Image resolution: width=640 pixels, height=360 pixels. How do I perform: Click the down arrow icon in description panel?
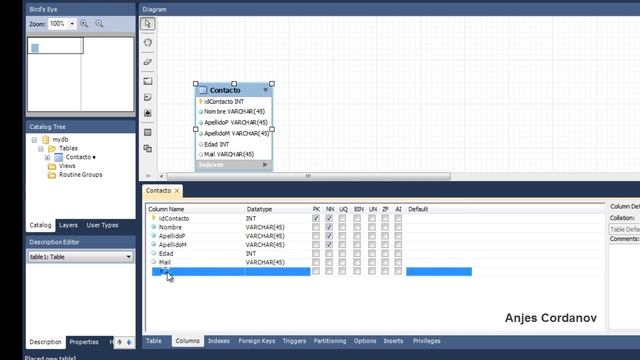tap(129, 342)
